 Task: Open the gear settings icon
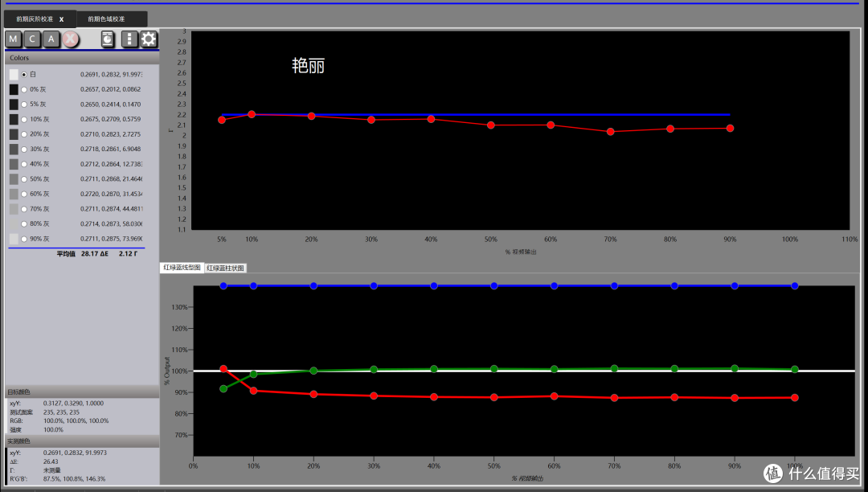pyautogui.click(x=149, y=39)
